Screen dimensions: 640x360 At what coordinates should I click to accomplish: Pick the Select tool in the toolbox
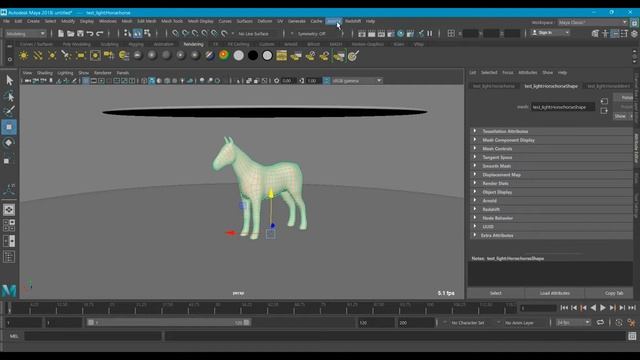click(x=9, y=80)
